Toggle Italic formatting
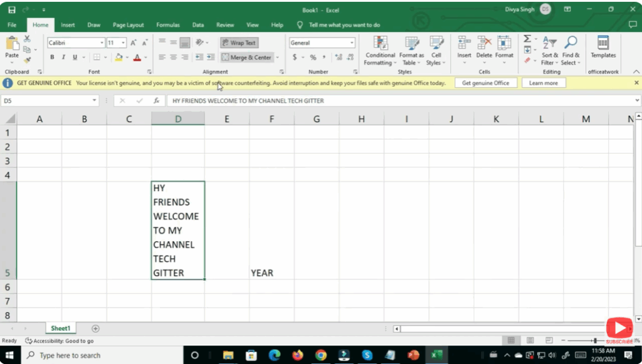 63,57
